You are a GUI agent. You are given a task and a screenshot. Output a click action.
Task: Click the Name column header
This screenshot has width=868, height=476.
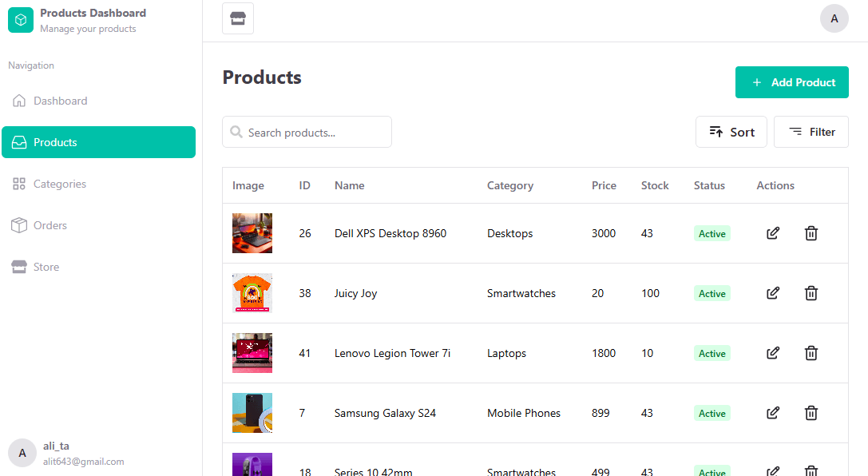349,185
